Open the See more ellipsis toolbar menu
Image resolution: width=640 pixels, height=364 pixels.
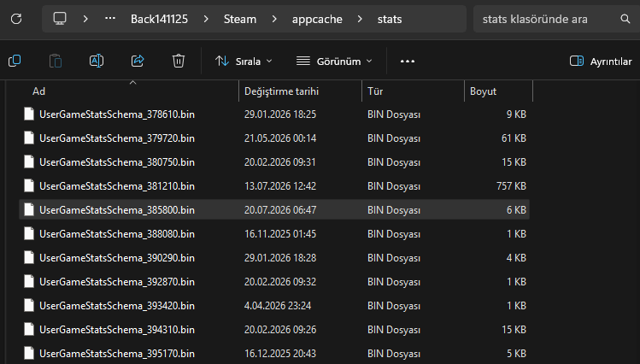coord(408,62)
